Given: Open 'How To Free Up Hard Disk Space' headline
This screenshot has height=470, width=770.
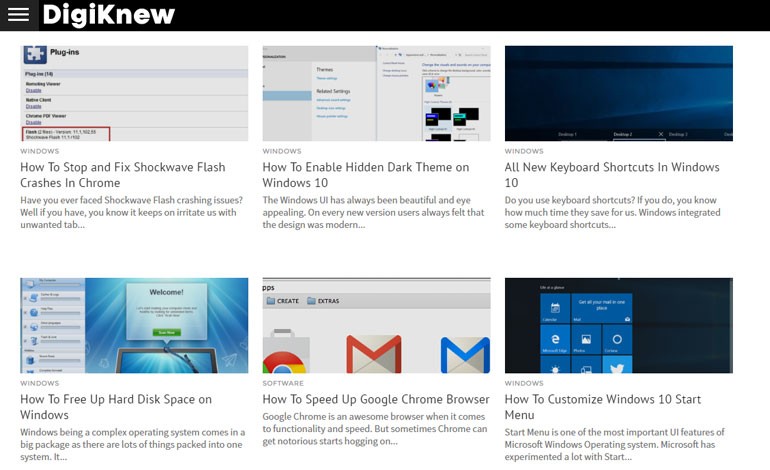Looking at the screenshot, I should click(x=116, y=407).
